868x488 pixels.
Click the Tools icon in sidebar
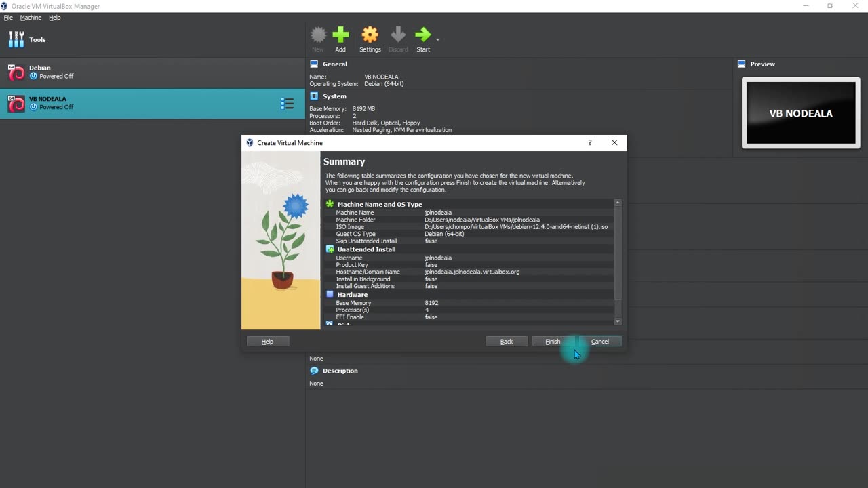(16, 39)
